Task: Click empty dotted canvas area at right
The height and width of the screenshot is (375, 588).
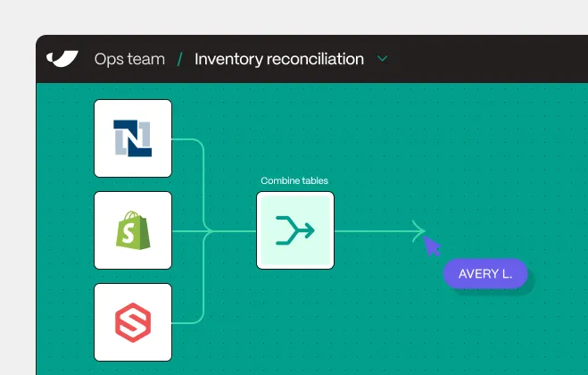Action: coord(487,150)
